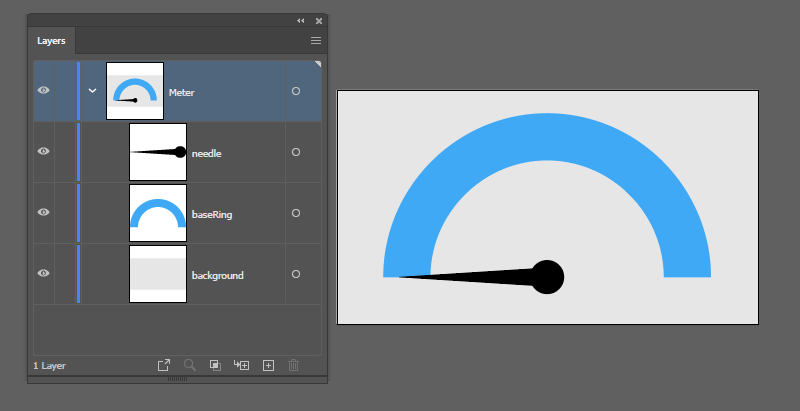Viewport: 800px width, 411px height.
Task: Click the selection indicator corner on Meter row
Action: (x=318, y=64)
